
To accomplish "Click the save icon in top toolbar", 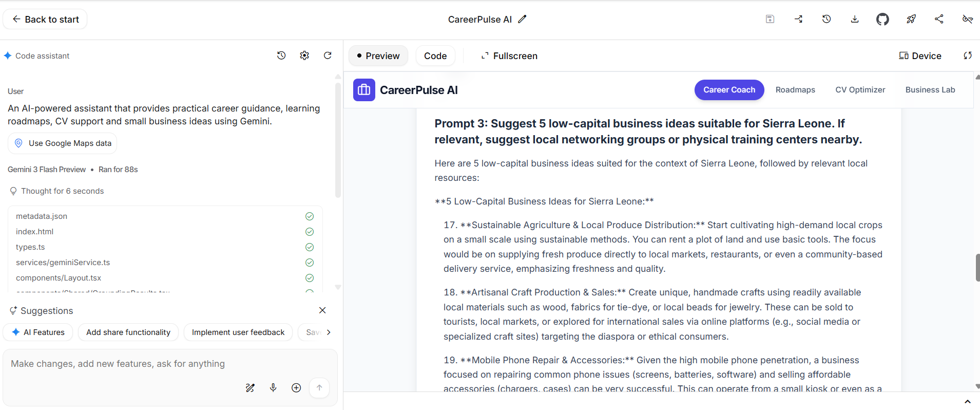I will (x=770, y=19).
